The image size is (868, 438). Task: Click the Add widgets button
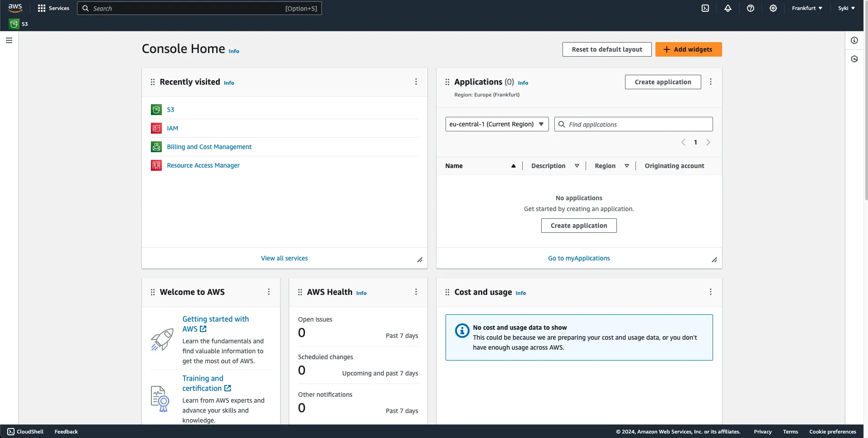tap(689, 49)
